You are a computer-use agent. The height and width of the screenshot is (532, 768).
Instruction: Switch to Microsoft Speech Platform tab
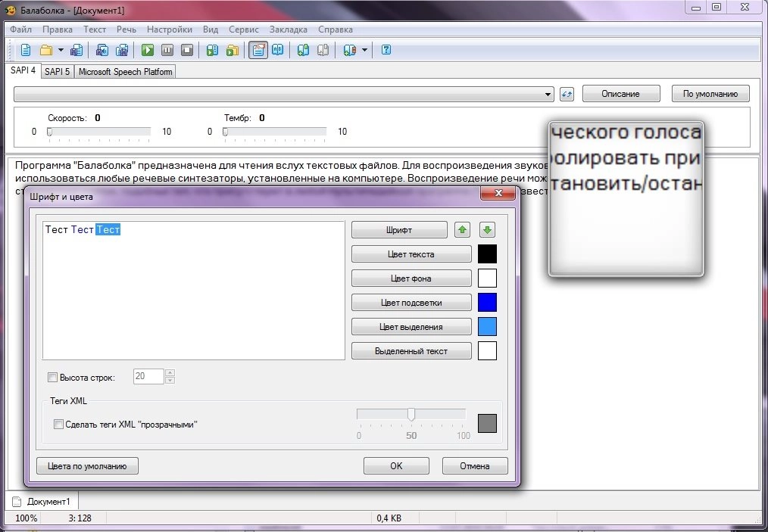point(126,71)
